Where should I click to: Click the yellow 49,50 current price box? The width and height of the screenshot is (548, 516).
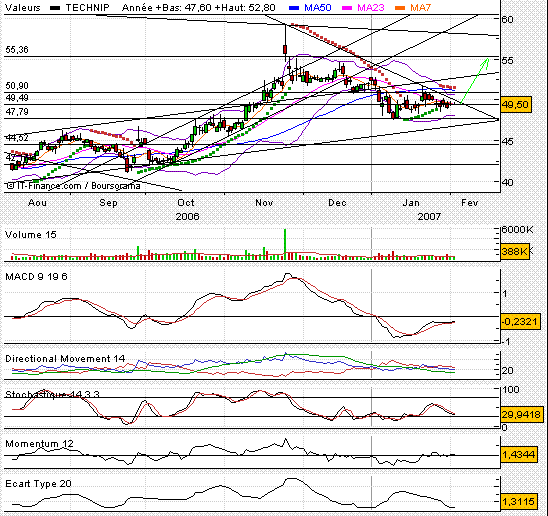point(515,105)
